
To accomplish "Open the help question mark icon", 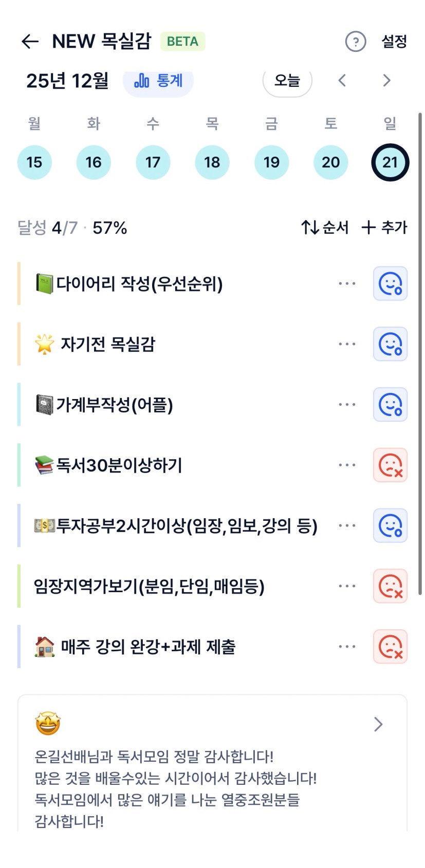I will pyautogui.click(x=356, y=42).
